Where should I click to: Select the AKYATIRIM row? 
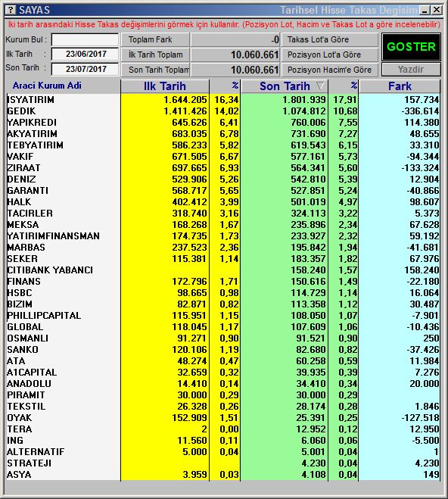click(223, 134)
